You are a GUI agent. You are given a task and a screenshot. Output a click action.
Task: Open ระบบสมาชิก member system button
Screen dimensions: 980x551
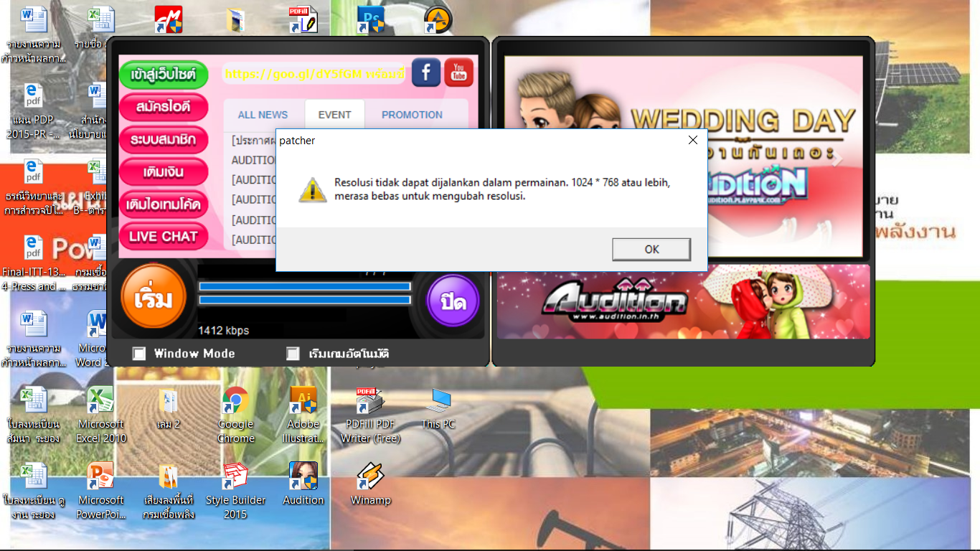pos(164,139)
